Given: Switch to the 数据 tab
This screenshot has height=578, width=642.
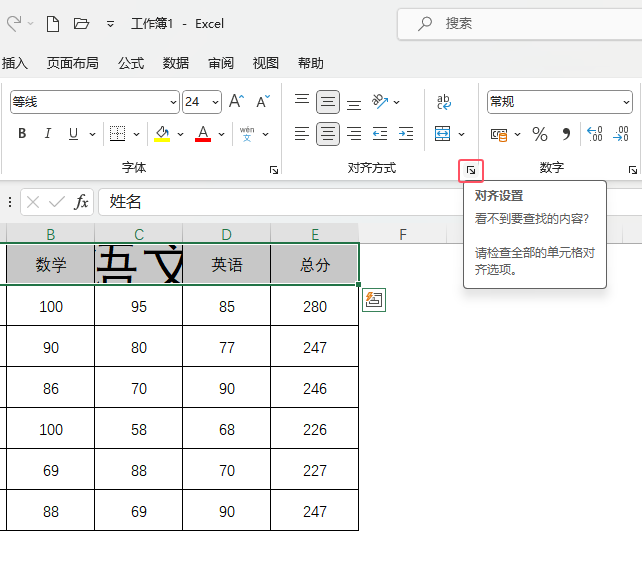Looking at the screenshot, I should tap(176, 63).
